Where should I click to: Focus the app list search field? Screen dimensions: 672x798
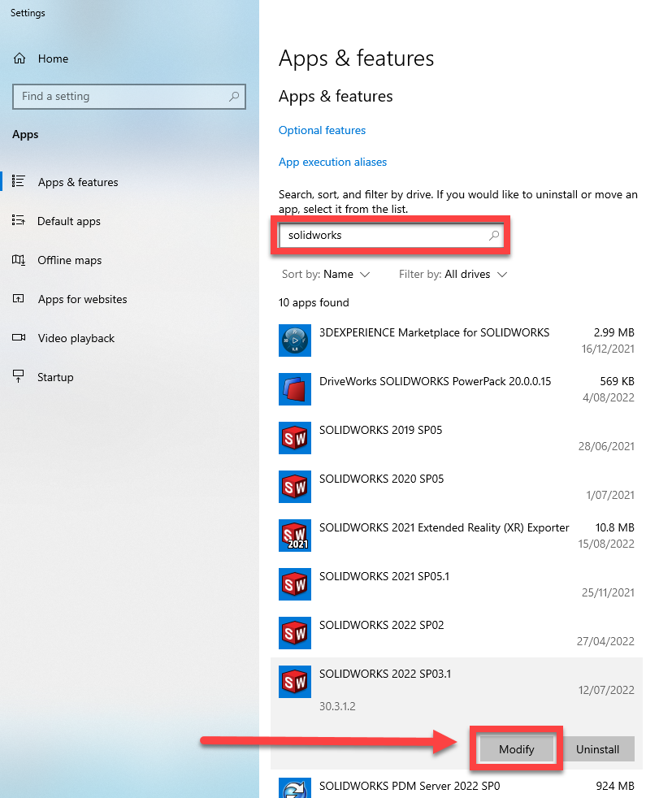pyautogui.click(x=390, y=235)
